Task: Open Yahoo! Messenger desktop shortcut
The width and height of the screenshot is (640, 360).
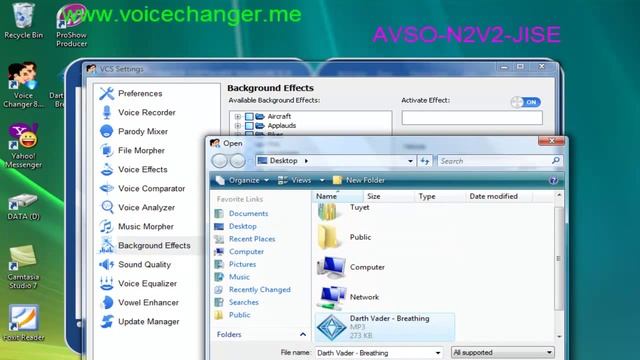Action: pos(24,146)
